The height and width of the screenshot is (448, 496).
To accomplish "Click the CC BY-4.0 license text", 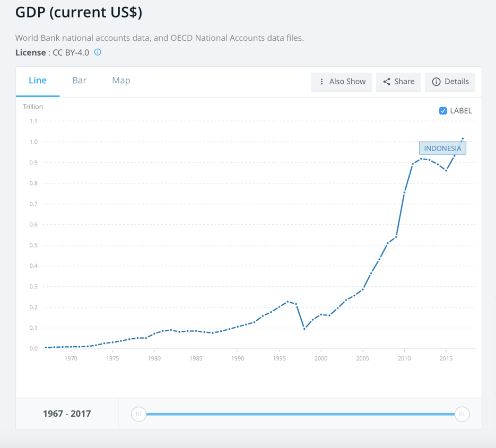I will (x=71, y=52).
